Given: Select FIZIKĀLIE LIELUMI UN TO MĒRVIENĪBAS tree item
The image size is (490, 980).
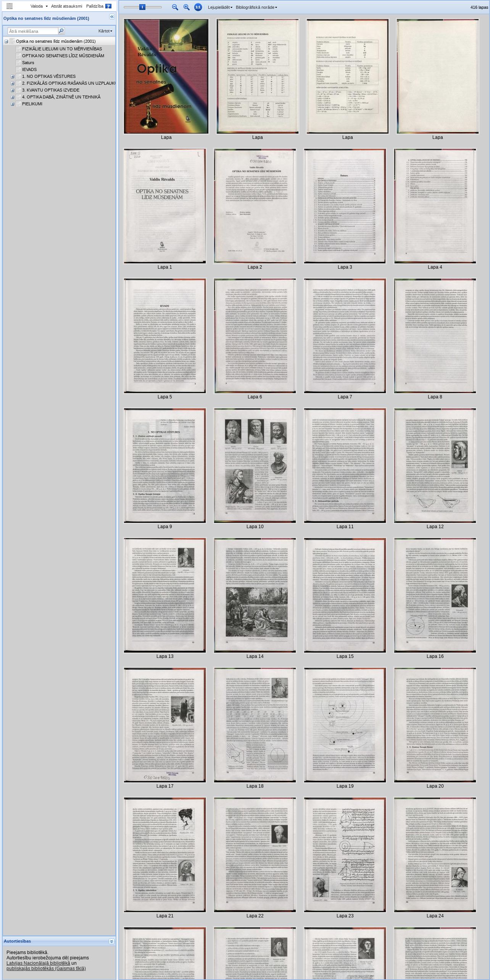Looking at the screenshot, I should click(x=62, y=49).
